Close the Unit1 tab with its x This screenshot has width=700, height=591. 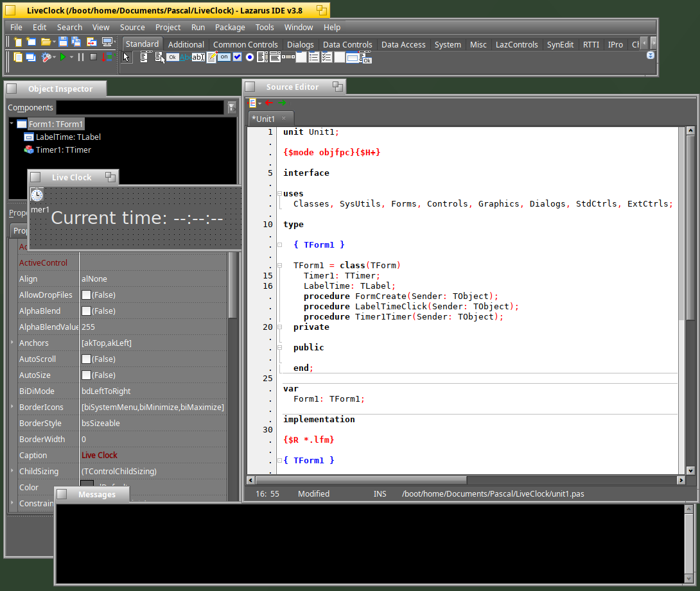pos(283,118)
